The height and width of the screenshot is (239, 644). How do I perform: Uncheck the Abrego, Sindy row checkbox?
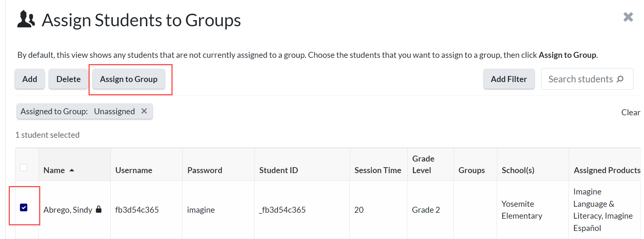click(x=24, y=207)
